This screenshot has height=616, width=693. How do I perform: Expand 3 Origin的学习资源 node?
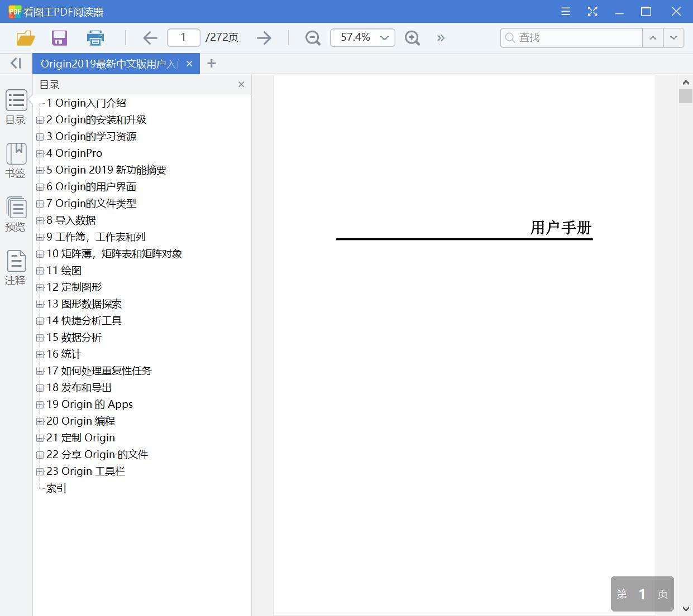point(40,137)
